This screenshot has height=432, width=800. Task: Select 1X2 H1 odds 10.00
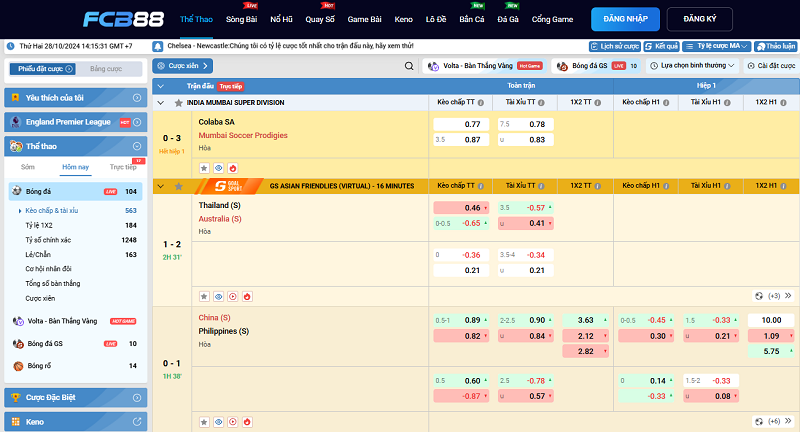pos(771,320)
